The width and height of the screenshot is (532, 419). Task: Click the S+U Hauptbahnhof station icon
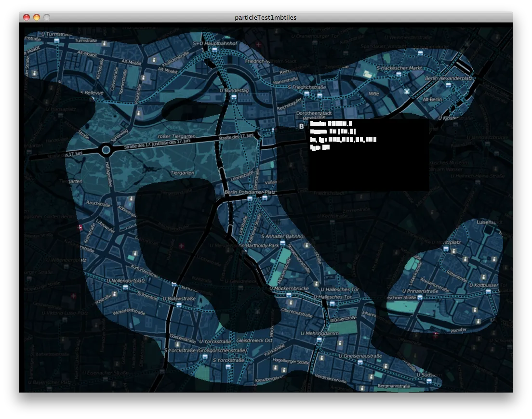pos(214,50)
